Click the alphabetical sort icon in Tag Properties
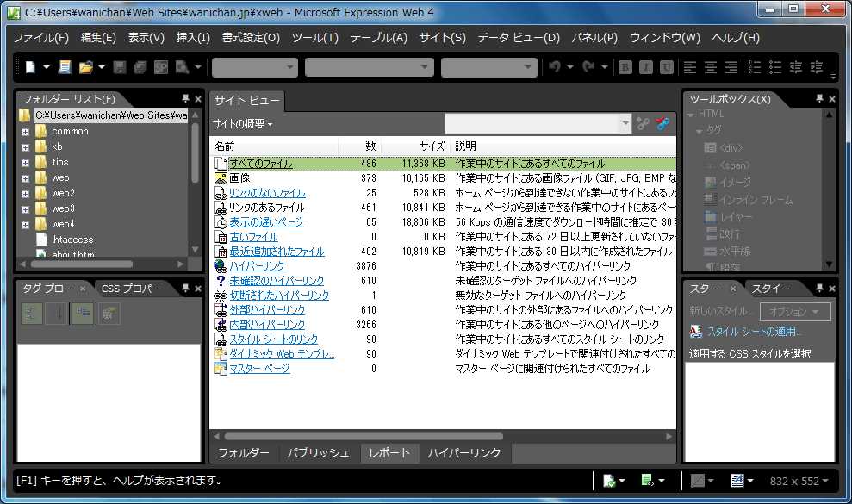This screenshot has height=504, width=852. coord(57,313)
